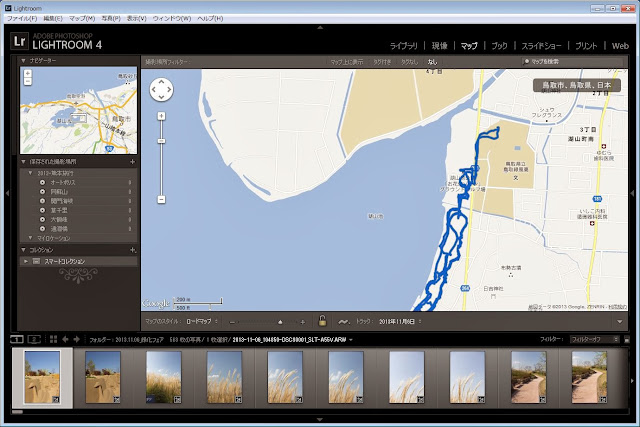Apply the タグ付き location filter

[x=382, y=62]
